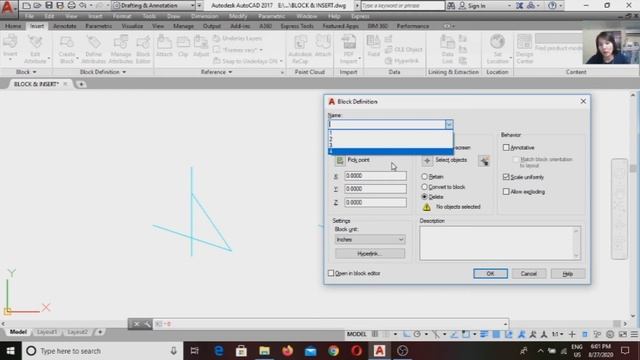640x360 pixels.
Task: Toggle Snap to Underlays ON option
Action: (x=245, y=61)
